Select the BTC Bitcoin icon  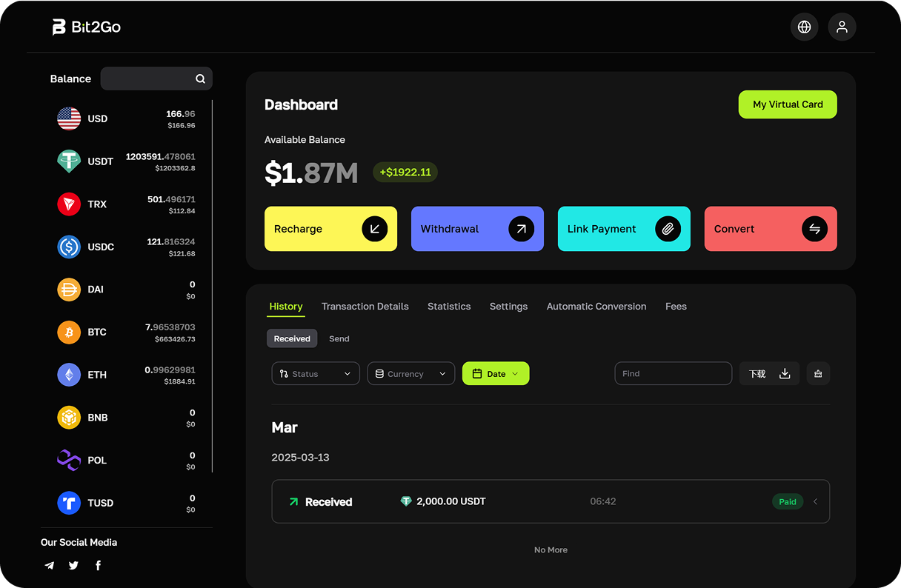coord(69,332)
